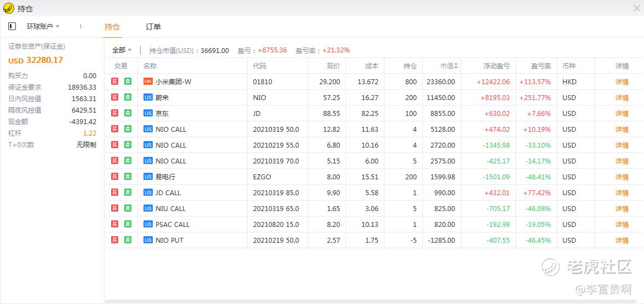Click the 浮动盈亏 column header
The image size is (644, 304).
click(497, 66)
